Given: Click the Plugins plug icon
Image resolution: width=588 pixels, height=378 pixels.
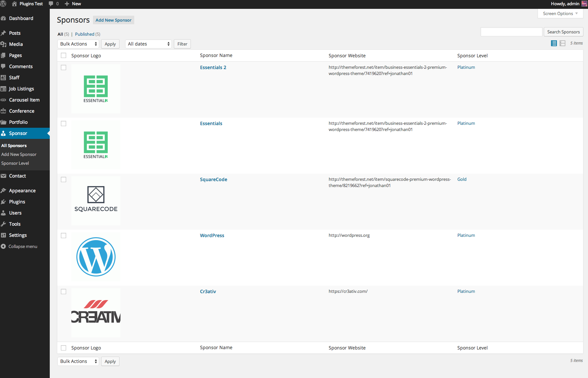Looking at the screenshot, I should [x=4, y=202].
